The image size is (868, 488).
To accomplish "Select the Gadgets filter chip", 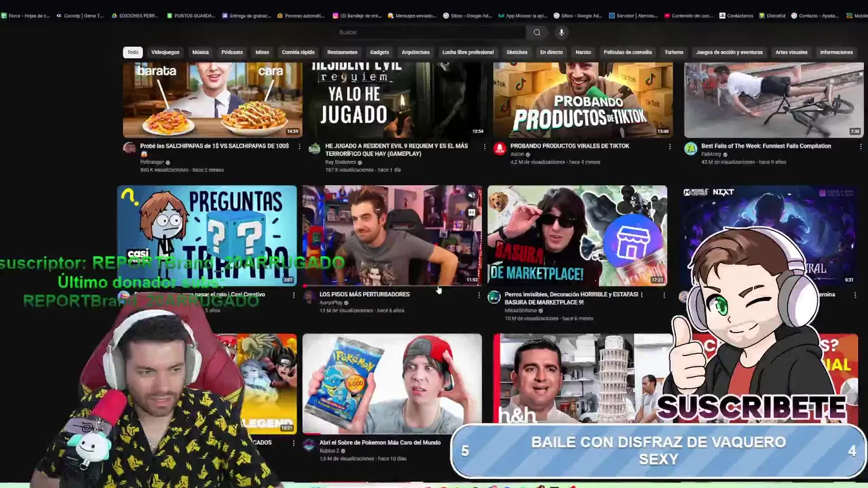I will (380, 52).
